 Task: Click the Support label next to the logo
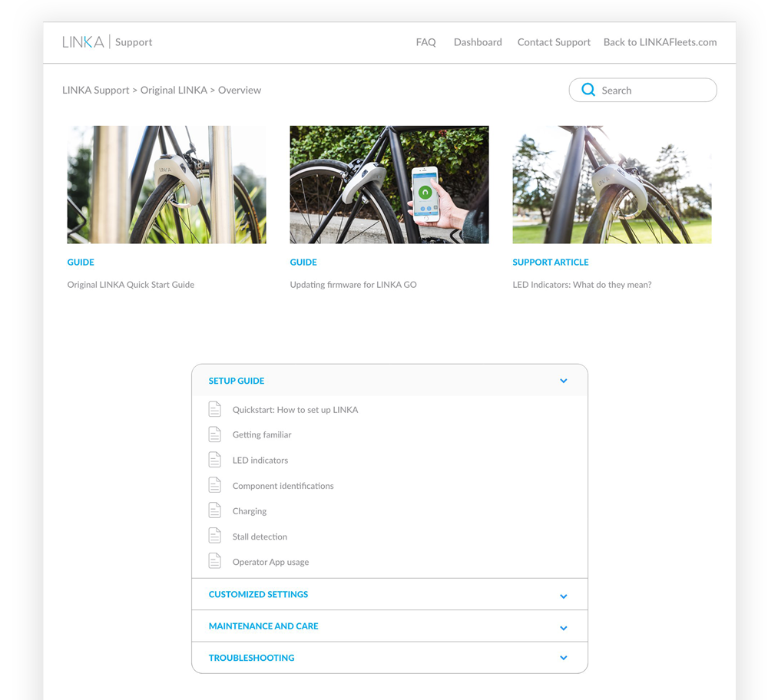(134, 42)
